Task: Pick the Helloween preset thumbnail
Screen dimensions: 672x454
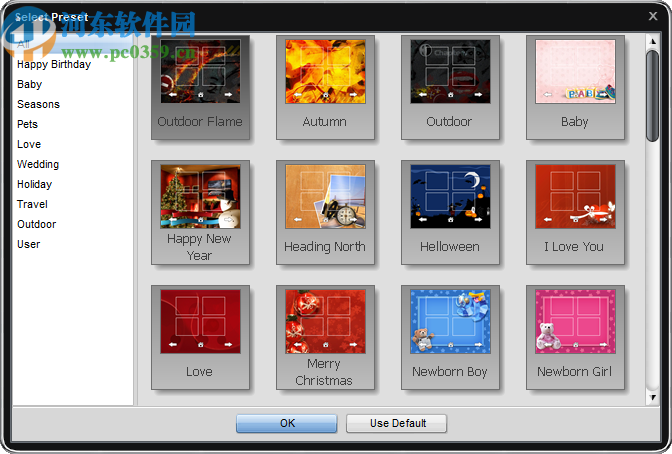Action: [450, 213]
